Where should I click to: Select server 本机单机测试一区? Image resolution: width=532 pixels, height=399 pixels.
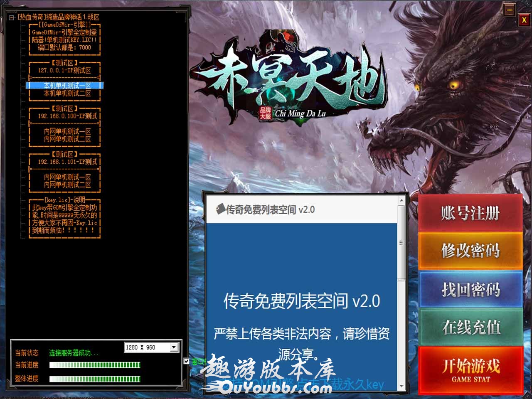(x=64, y=86)
